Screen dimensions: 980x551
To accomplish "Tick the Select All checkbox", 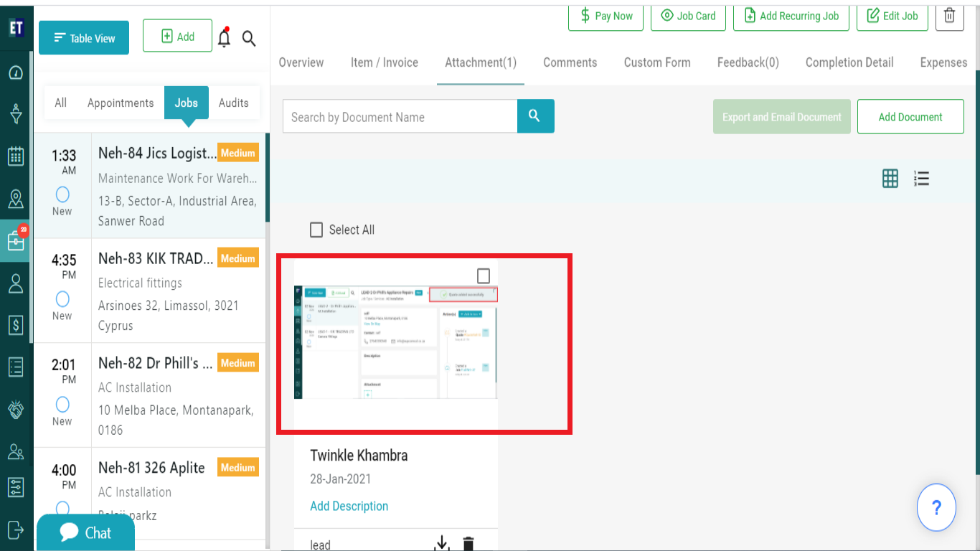I will 316,230.
